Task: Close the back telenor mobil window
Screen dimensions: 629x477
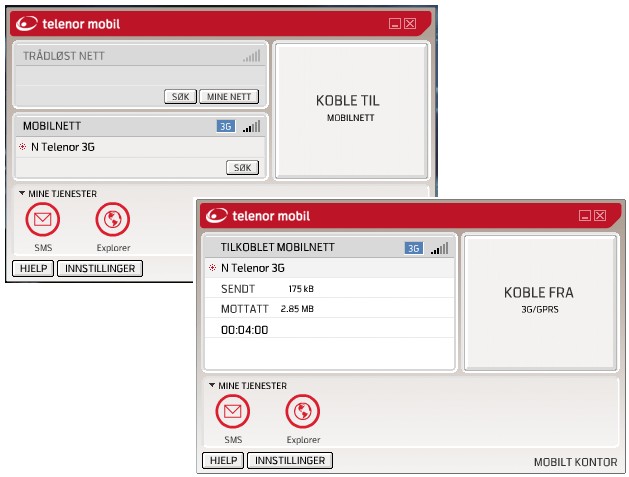Action: (410, 23)
